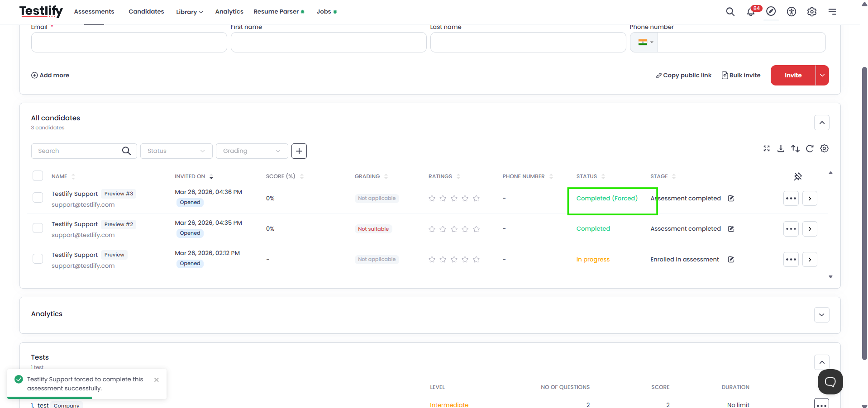Open the Candidates menu item

tap(146, 12)
